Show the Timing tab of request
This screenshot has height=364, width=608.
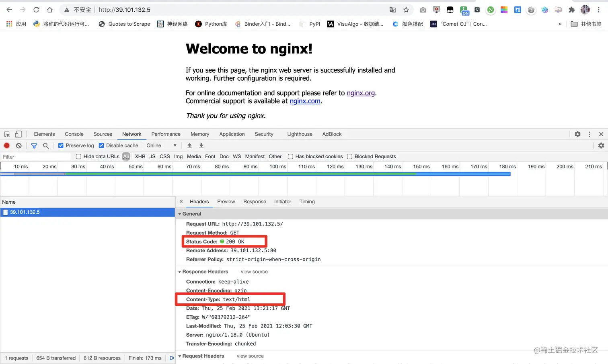click(x=307, y=202)
